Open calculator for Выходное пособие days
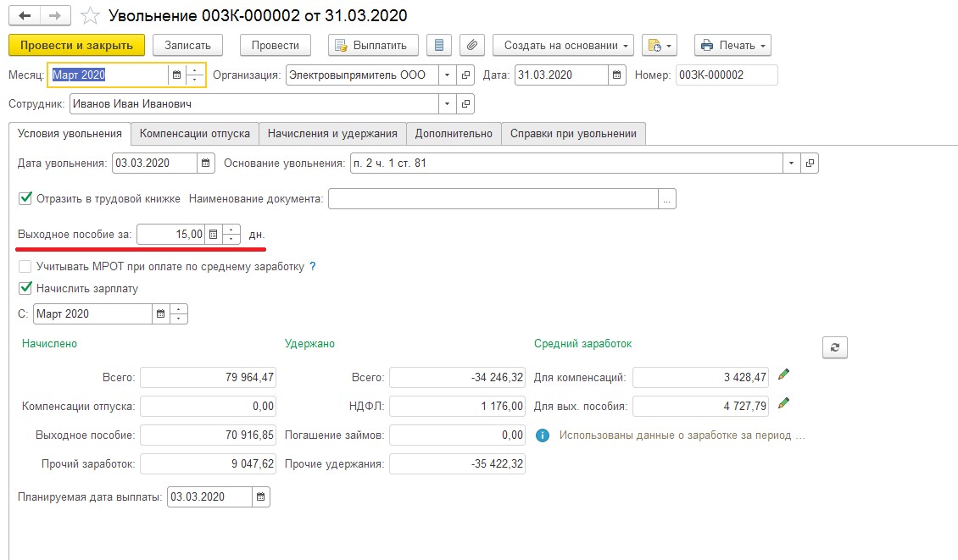 [x=214, y=235]
